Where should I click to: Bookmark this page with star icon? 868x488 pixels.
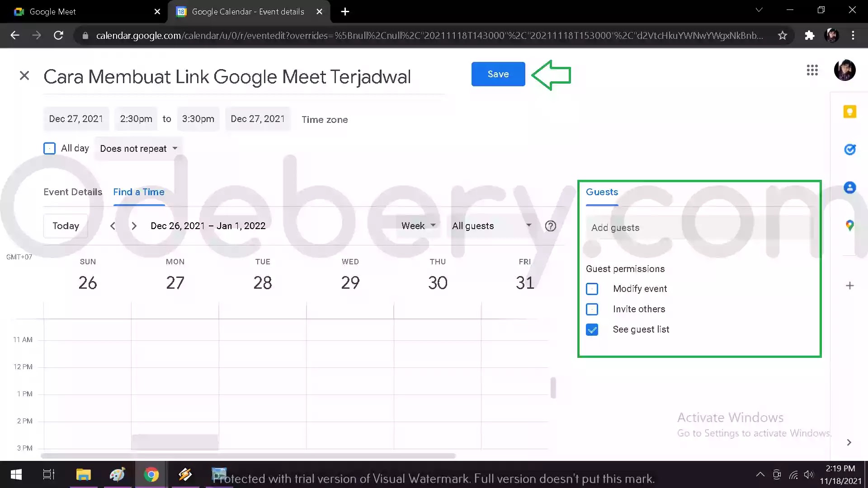[x=783, y=35]
